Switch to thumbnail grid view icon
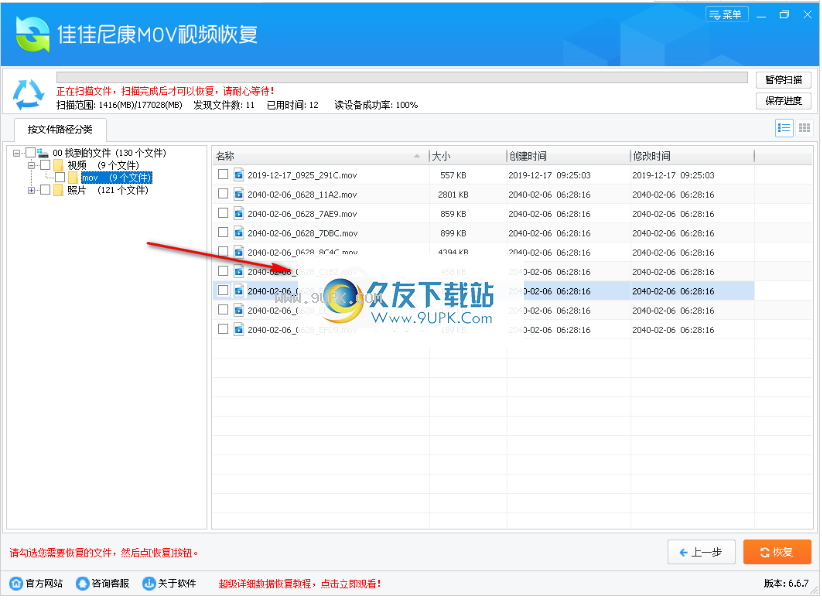The width and height of the screenshot is (822, 602). tap(804, 128)
